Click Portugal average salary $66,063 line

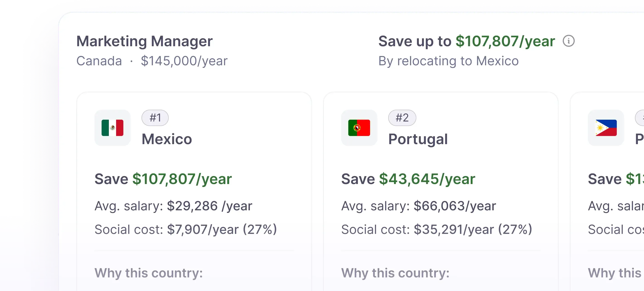coord(419,206)
